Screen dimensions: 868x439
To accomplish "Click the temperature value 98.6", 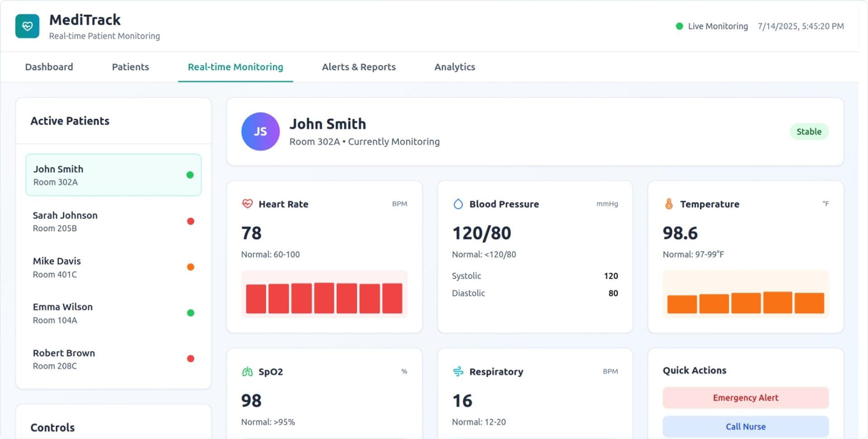I will coord(680,233).
